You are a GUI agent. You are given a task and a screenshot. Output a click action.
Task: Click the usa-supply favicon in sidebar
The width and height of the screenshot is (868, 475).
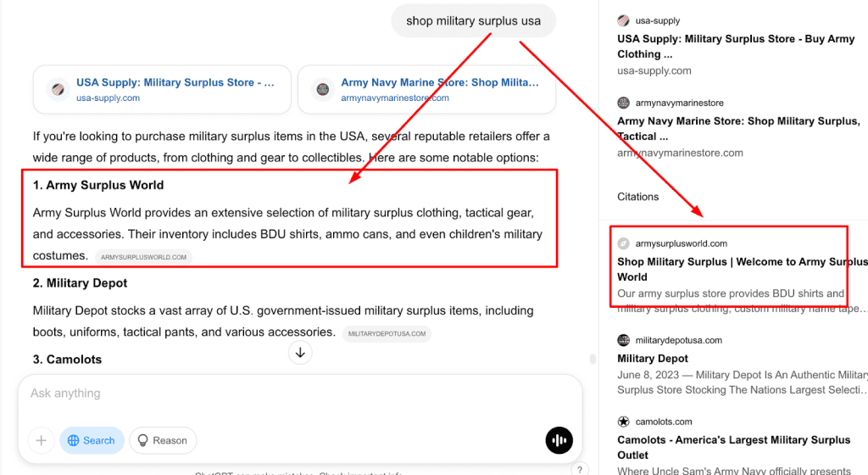(x=623, y=21)
